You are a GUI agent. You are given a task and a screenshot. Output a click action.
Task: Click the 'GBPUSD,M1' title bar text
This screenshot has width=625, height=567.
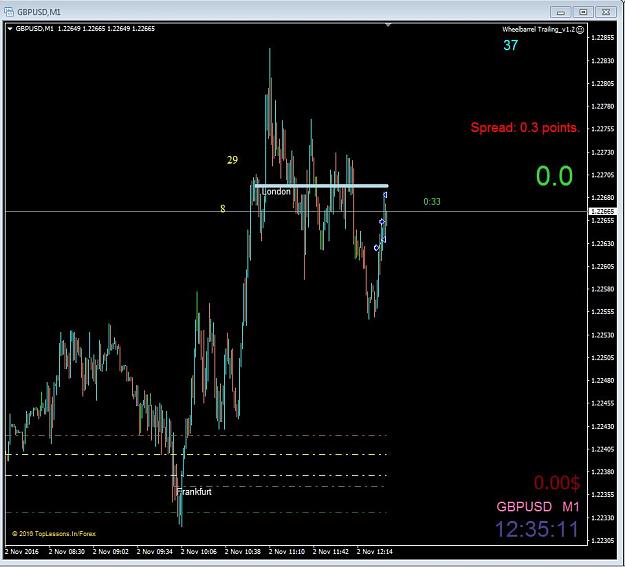(39, 12)
